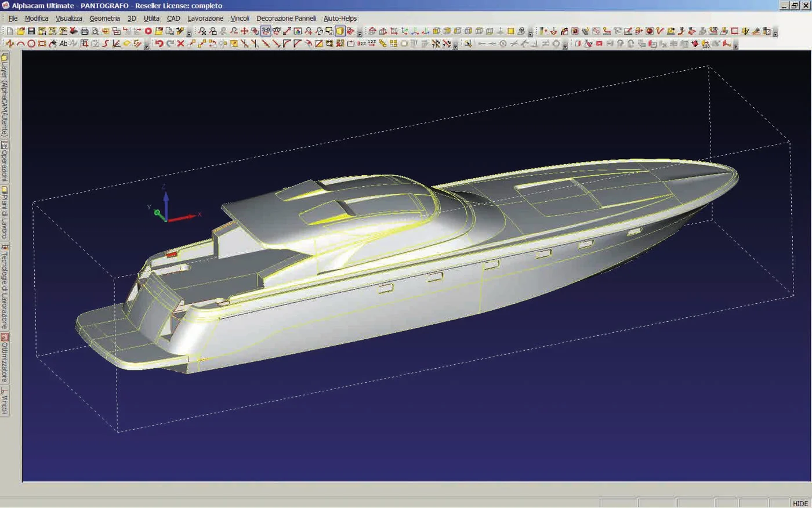This screenshot has height=508, width=812.
Task: Open the Tecnologie di Lavorazione side tab
Action: 5,286
